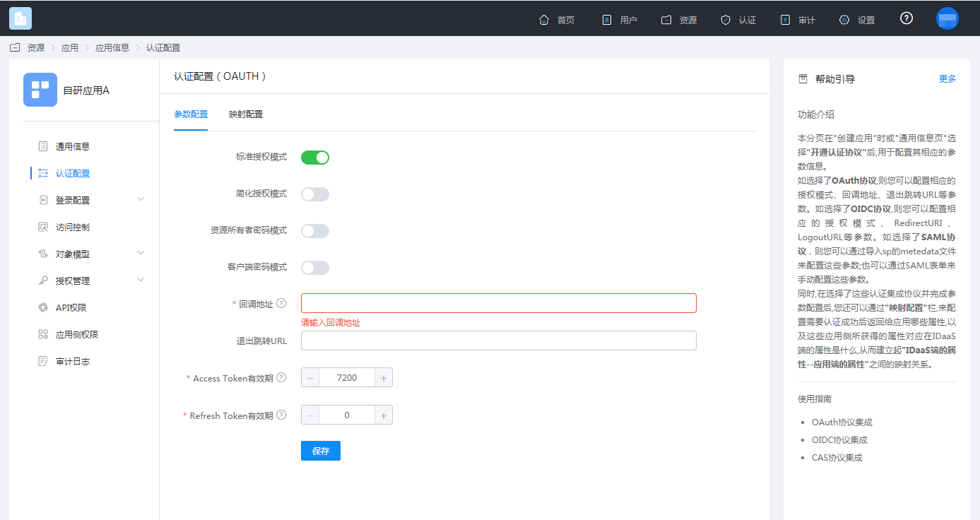Click the blue 保存 button

point(321,451)
